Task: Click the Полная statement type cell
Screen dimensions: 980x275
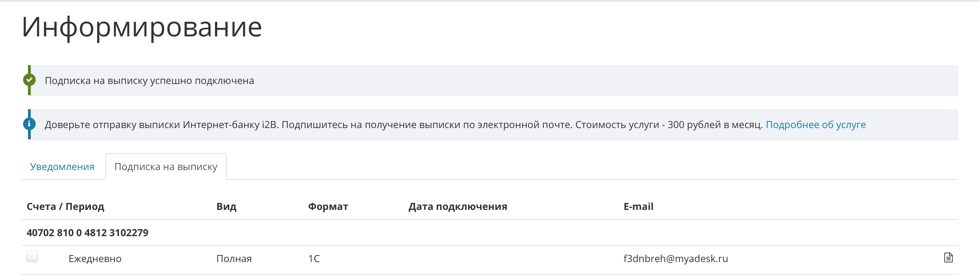Action: click(234, 259)
